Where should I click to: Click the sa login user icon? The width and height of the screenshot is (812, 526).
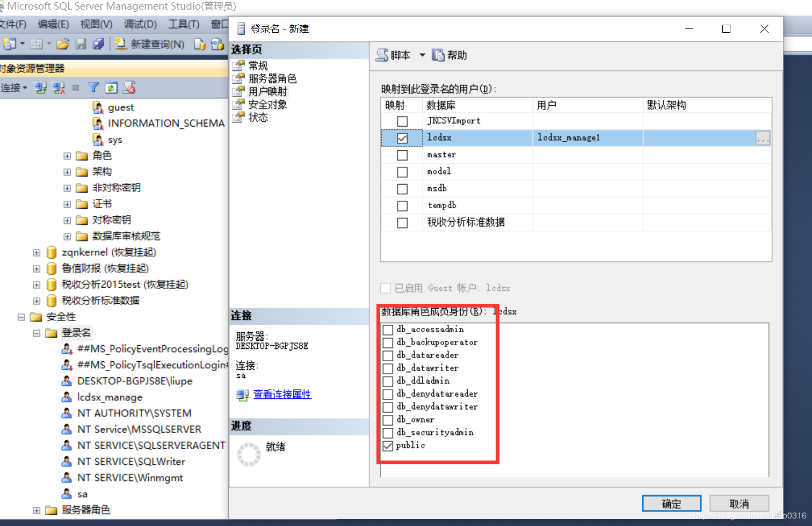click(x=67, y=493)
